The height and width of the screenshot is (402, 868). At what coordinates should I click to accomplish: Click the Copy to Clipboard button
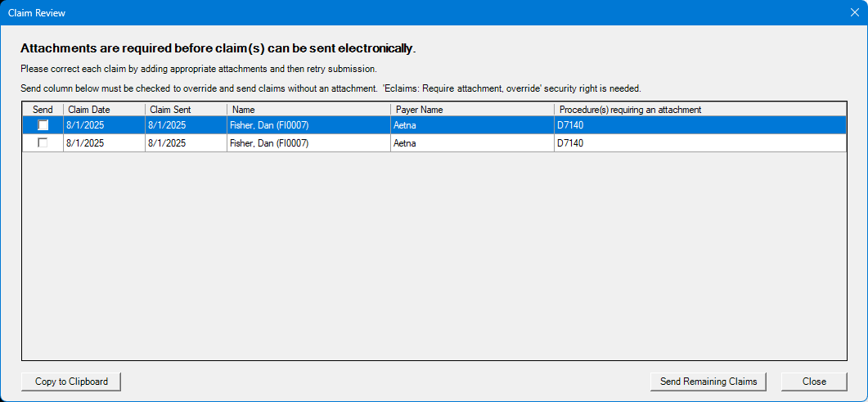point(71,382)
